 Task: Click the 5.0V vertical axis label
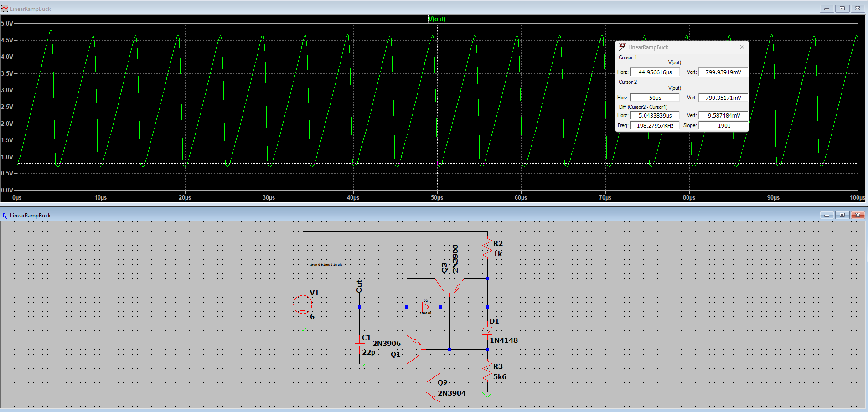[7, 23]
